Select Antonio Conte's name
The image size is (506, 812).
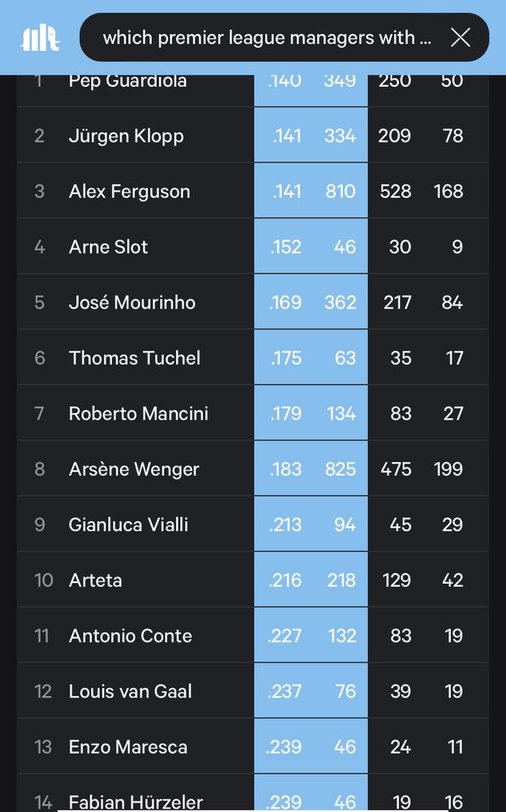pos(131,636)
